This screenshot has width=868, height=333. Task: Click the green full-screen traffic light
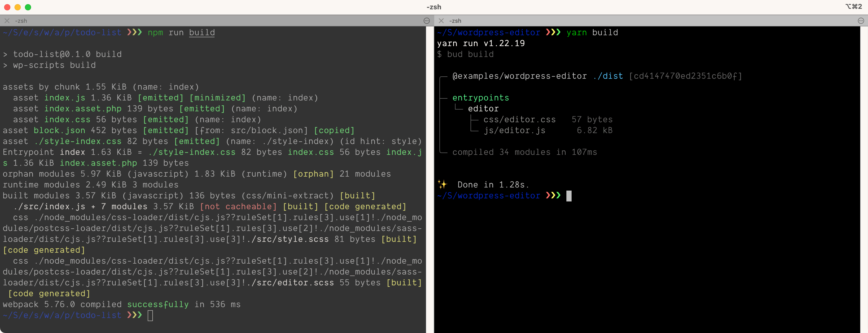point(28,7)
